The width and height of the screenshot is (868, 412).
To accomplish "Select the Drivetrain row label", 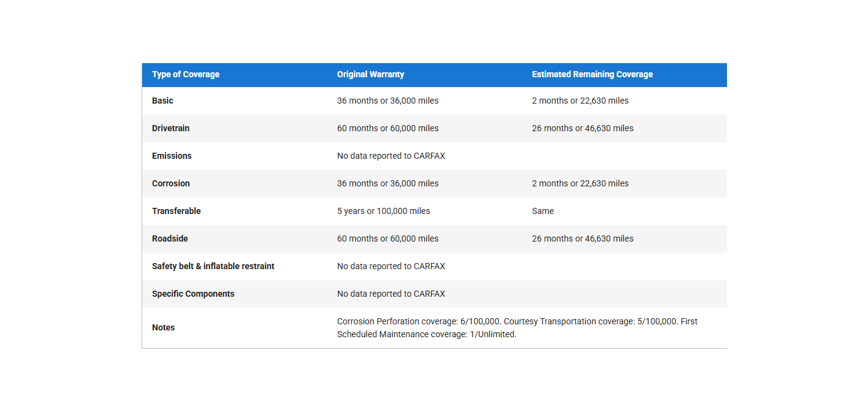I will (x=170, y=128).
